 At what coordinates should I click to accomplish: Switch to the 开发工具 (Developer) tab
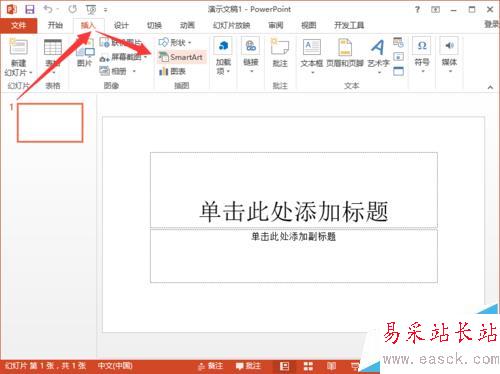[x=349, y=25]
